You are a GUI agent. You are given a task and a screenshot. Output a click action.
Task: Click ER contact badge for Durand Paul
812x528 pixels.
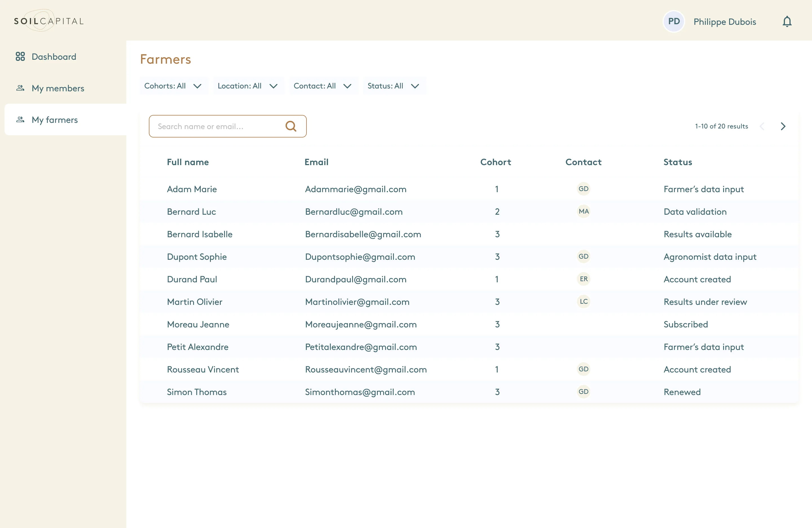[x=583, y=279]
